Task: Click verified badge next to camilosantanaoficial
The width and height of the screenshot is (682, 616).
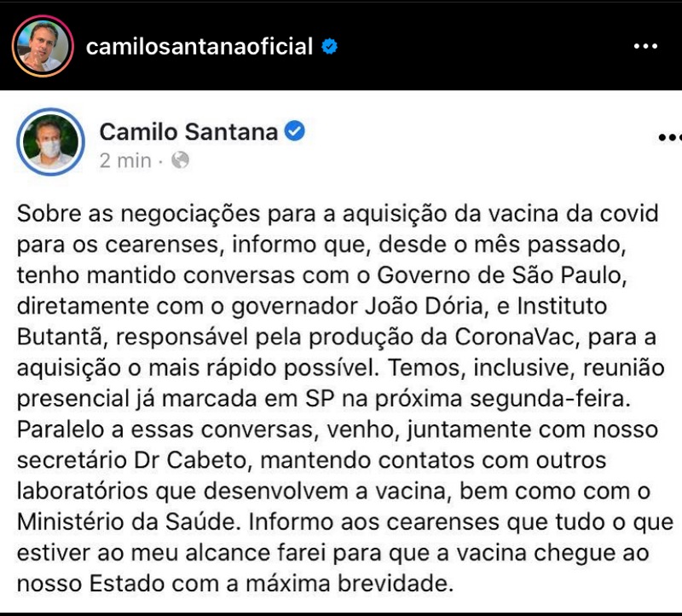Action: point(329,46)
